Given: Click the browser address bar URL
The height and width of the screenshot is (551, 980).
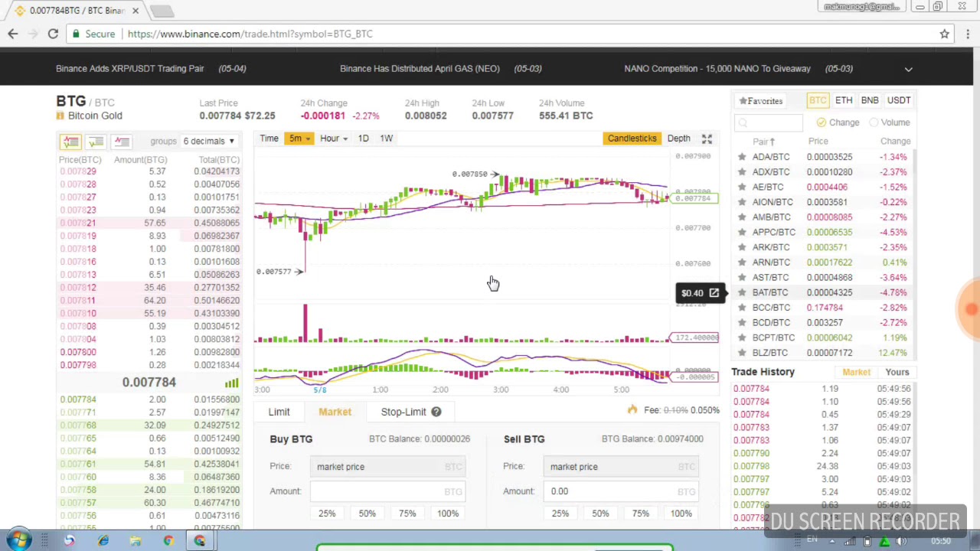Looking at the screenshot, I should coord(250,34).
